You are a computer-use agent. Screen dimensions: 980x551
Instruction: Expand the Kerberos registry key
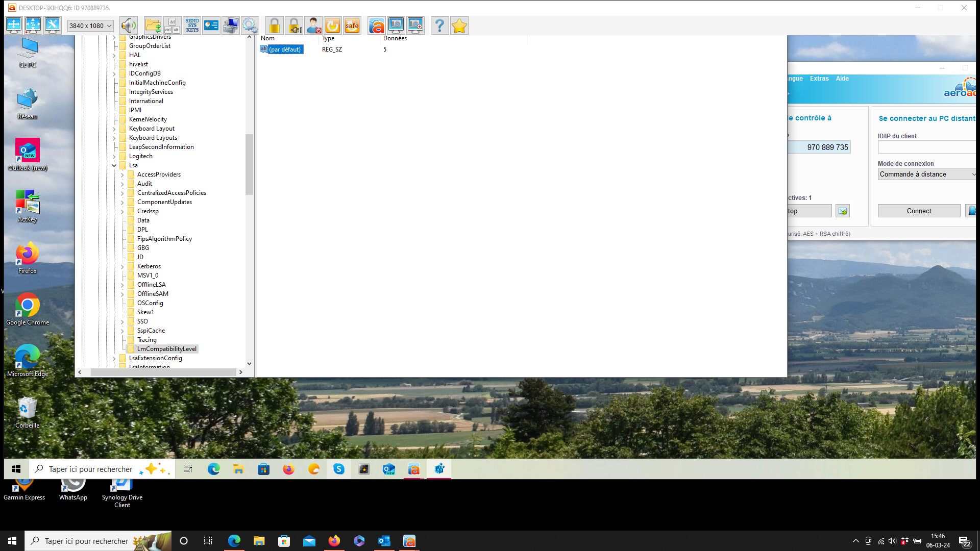click(x=122, y=266)
